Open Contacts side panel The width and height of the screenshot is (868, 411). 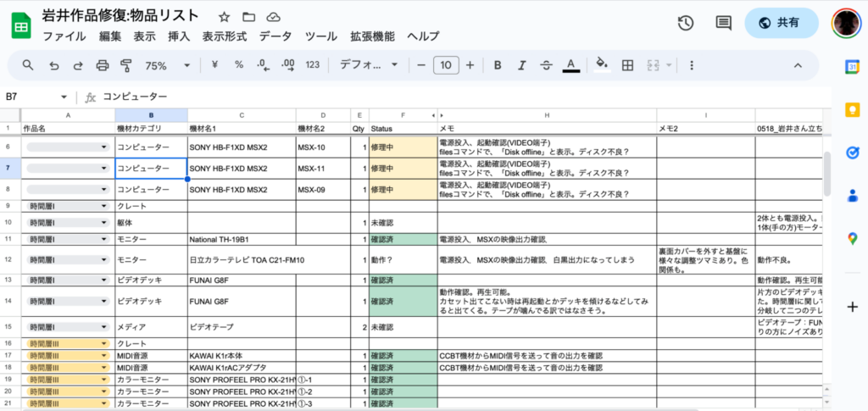[853, 195]
